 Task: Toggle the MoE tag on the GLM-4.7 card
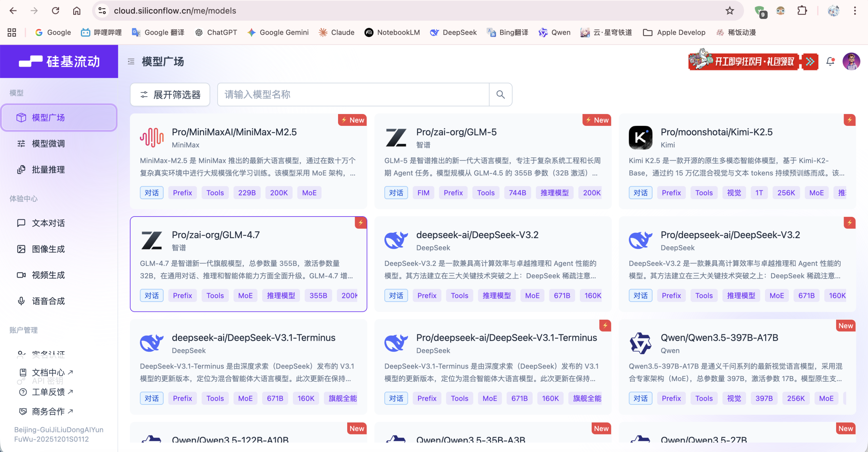(245, 296)
